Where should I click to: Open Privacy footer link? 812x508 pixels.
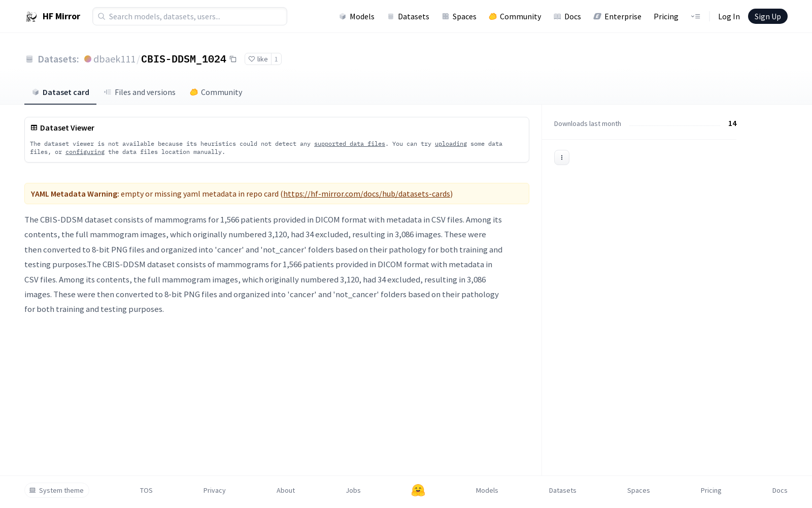(x=214, y=490)
